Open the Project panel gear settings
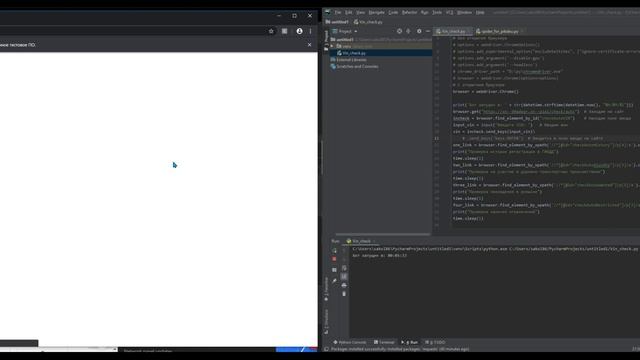Screen dimensions: 640x360 point(419,31)
